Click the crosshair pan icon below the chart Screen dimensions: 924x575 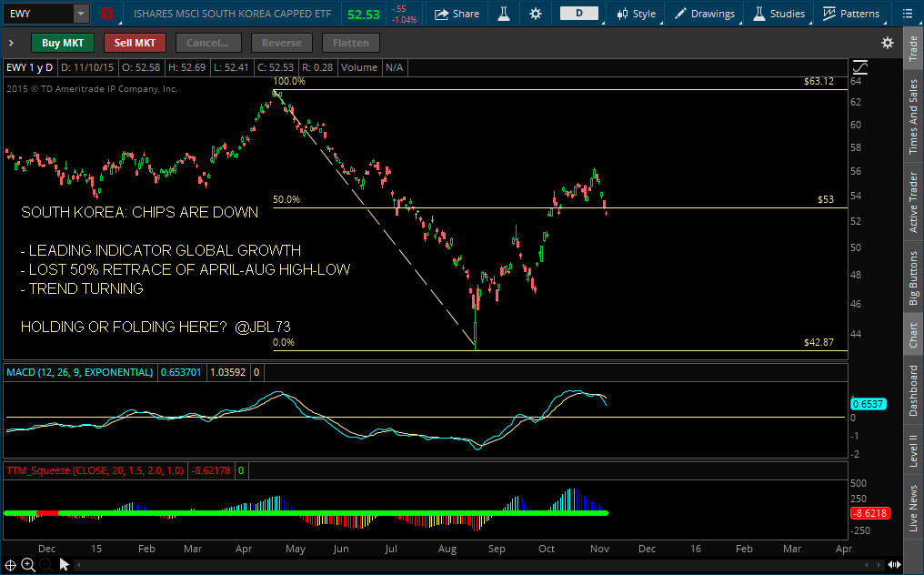point(11,565)
